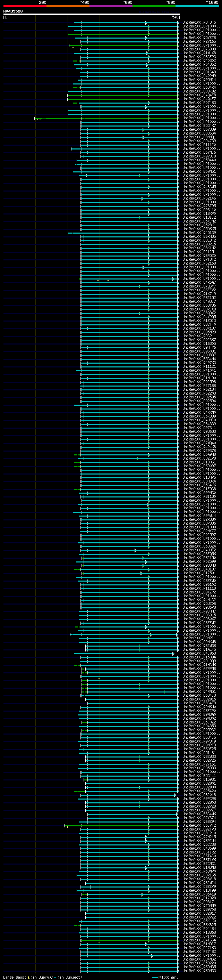Click the label UniRef100_P62146
The height and width of the screenshot is (980, 222).
tap(199, 198)
